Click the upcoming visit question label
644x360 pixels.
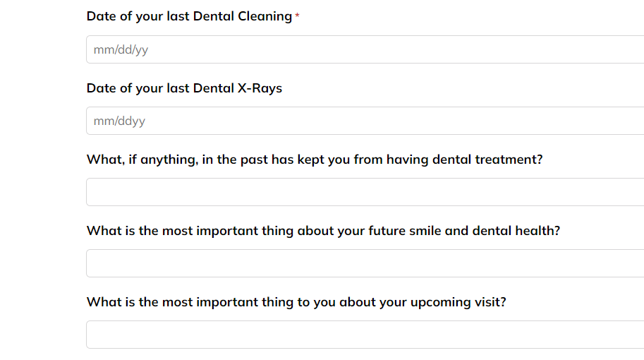(296, 302)
